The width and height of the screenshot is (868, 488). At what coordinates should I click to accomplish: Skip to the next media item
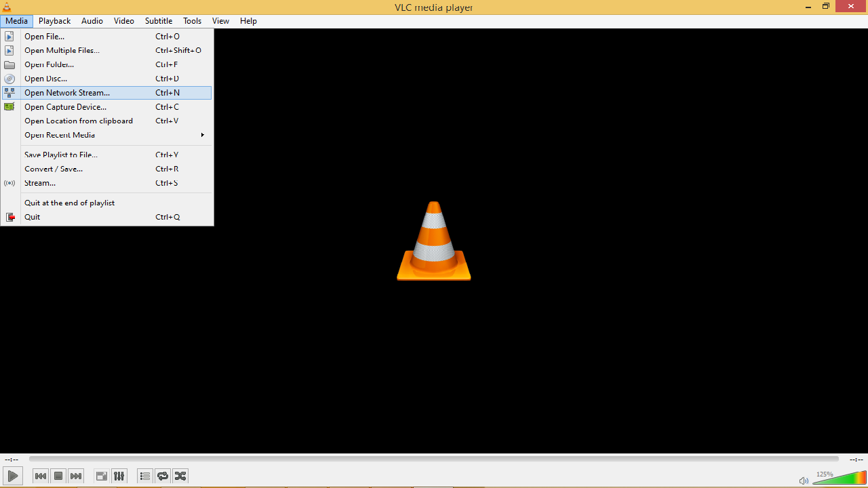pyautogui.click(x=76, y=476)
